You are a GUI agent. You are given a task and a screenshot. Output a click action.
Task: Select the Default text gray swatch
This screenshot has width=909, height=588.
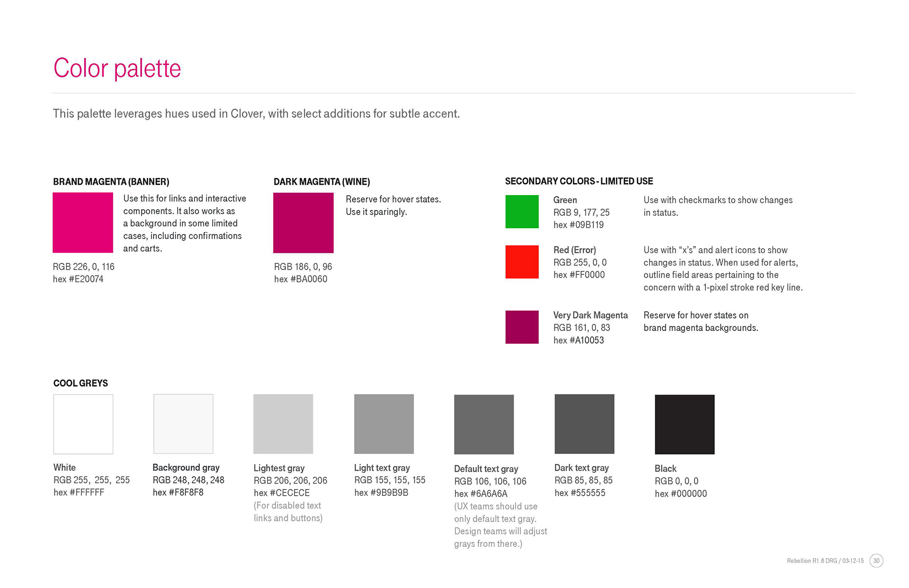tap(484, 424)
